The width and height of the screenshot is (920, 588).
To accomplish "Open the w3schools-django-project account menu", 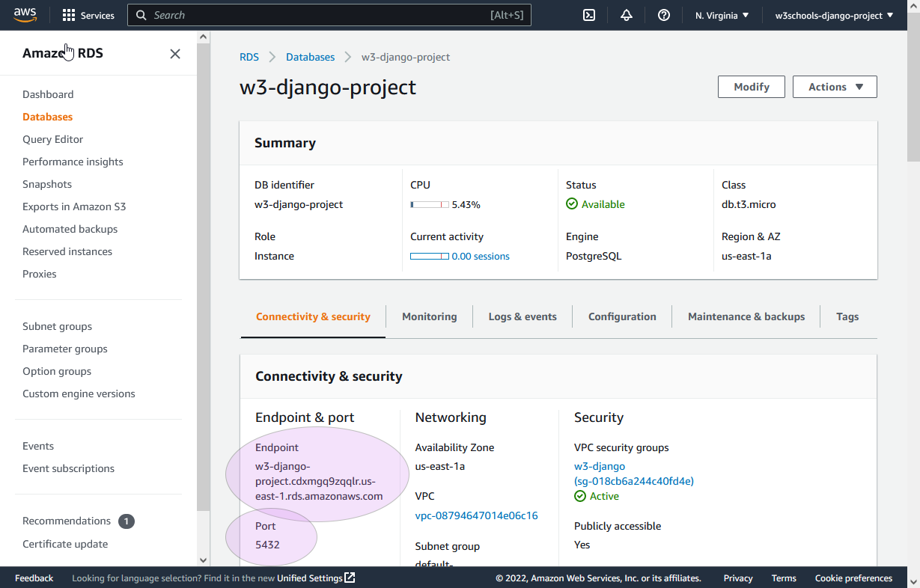I will click(x=834, y=15).
